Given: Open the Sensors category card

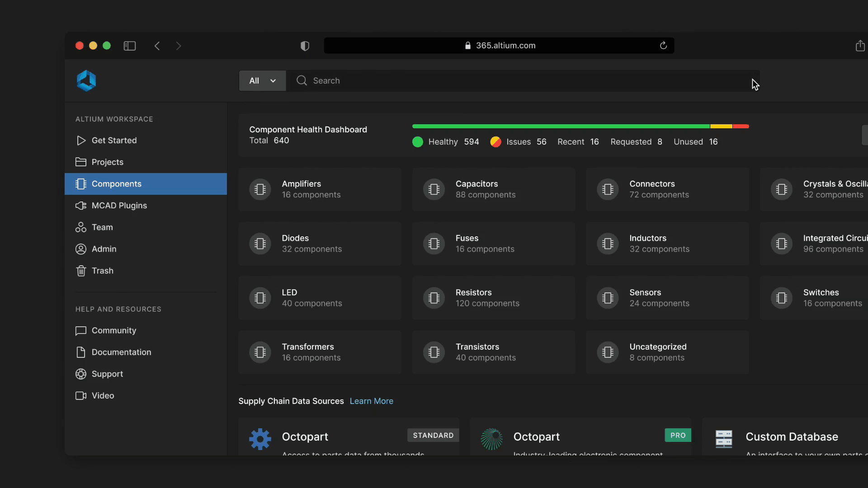Looking at the screenshot, I should click(667, 298).
